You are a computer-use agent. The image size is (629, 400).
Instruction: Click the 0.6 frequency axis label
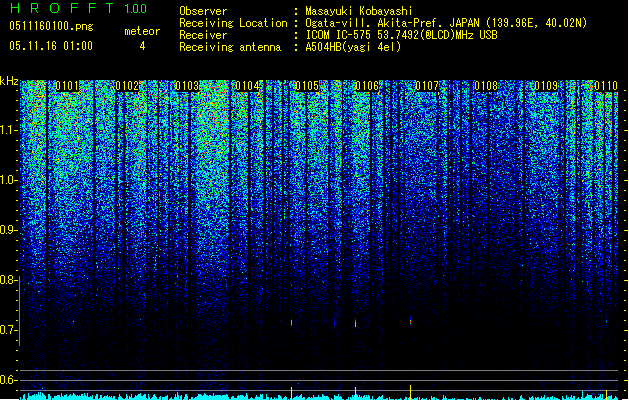click(x=9, y=380)
